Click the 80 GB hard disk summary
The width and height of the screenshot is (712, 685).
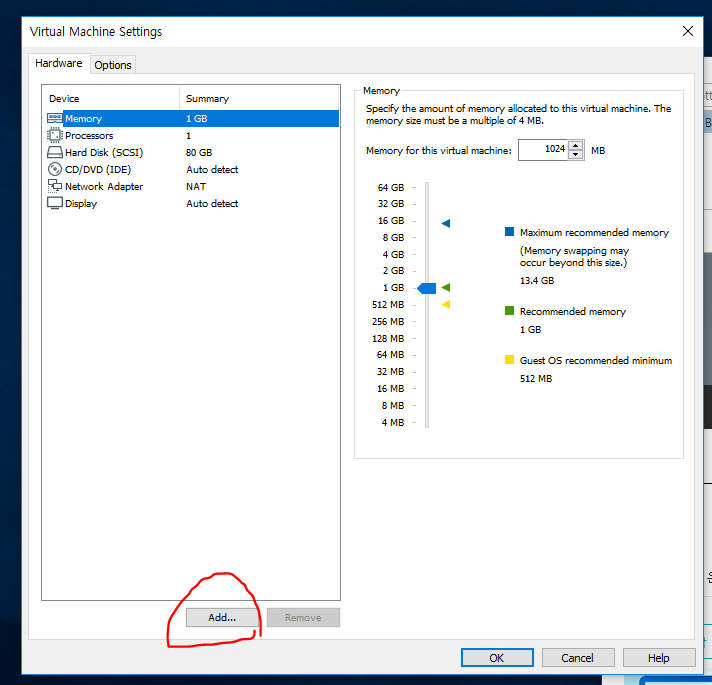click(199, 153)
